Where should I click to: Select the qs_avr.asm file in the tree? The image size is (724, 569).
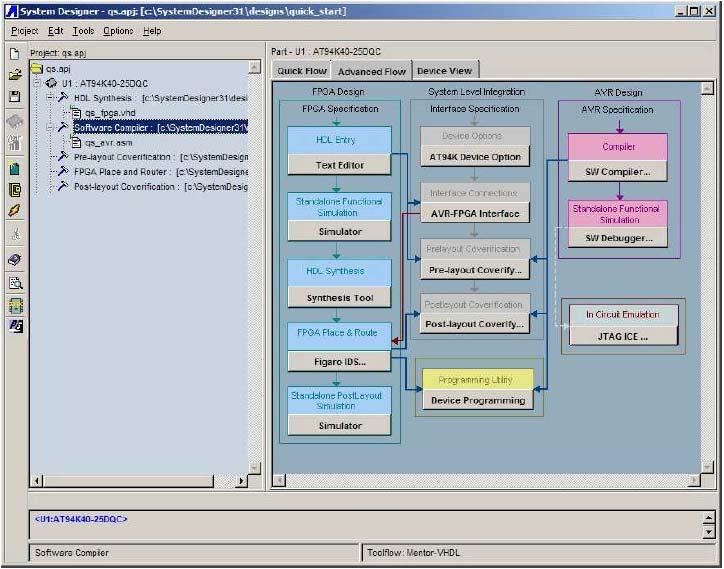(x=109, y=142)
